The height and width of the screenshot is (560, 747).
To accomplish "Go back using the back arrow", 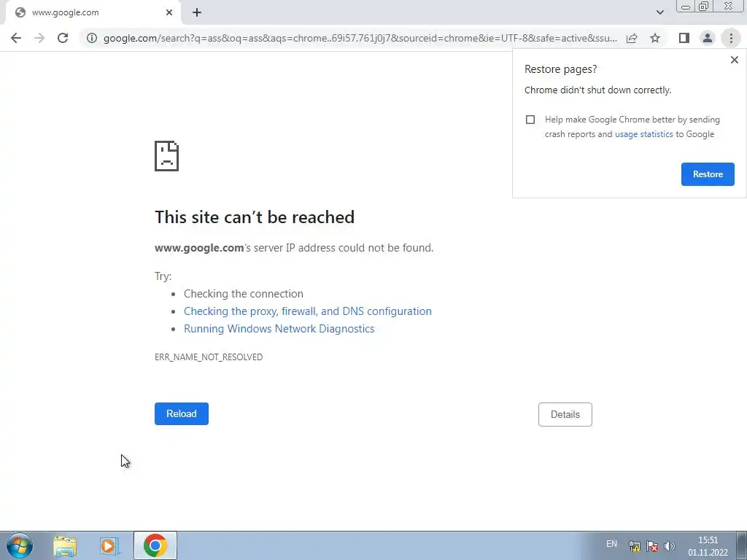I will [16, 38].
